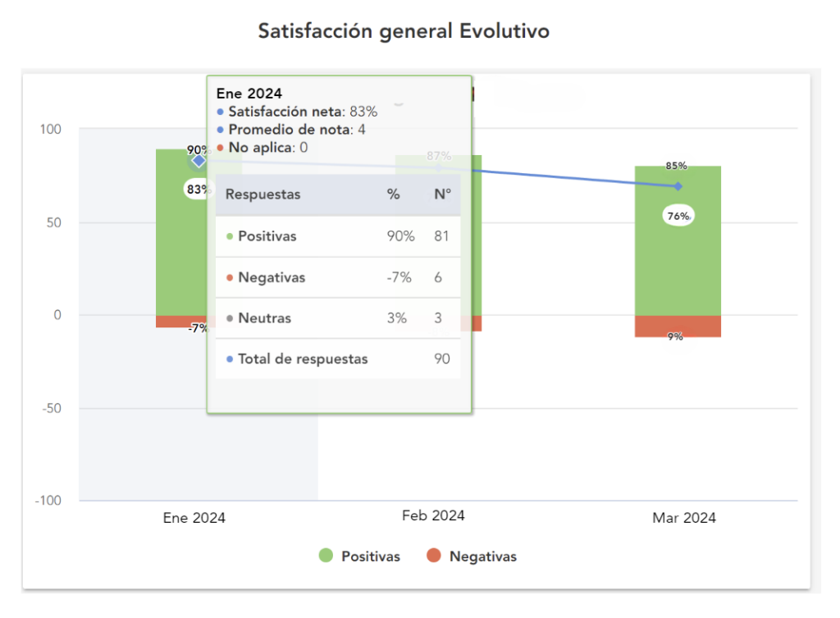Image resolution: width=840 pixels, height=618 pixels.
Task: Click the green Positivas legend circle
Action: [x=326, y=556]
